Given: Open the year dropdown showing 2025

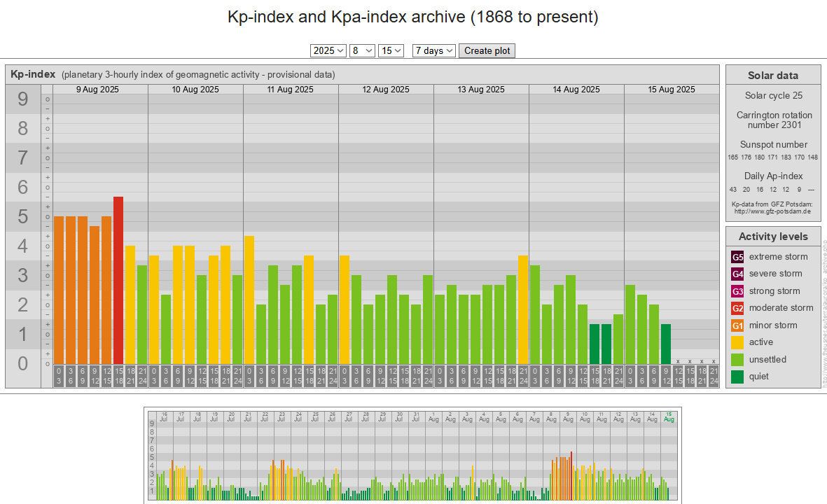Looking at the screenshot, I should (328, 50).
